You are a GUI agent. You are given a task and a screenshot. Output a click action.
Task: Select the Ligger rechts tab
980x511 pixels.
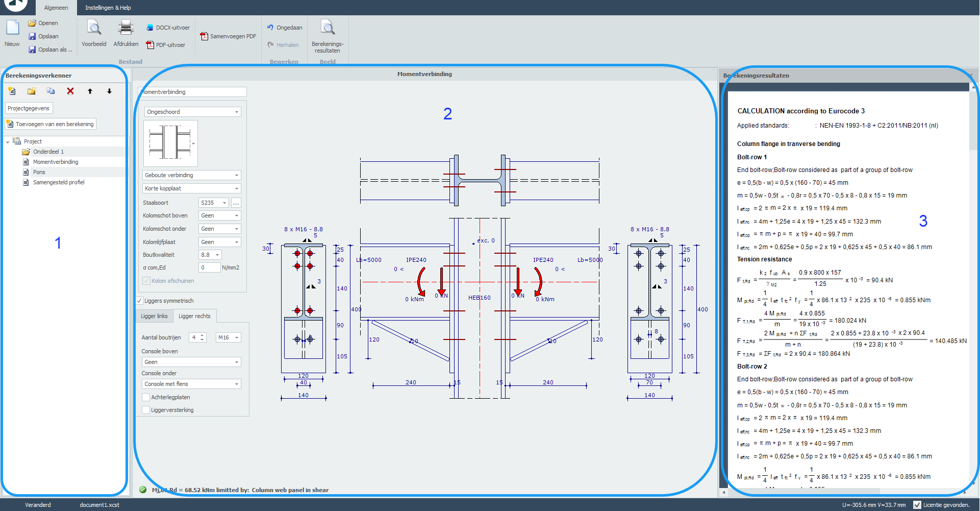(194, 316)
